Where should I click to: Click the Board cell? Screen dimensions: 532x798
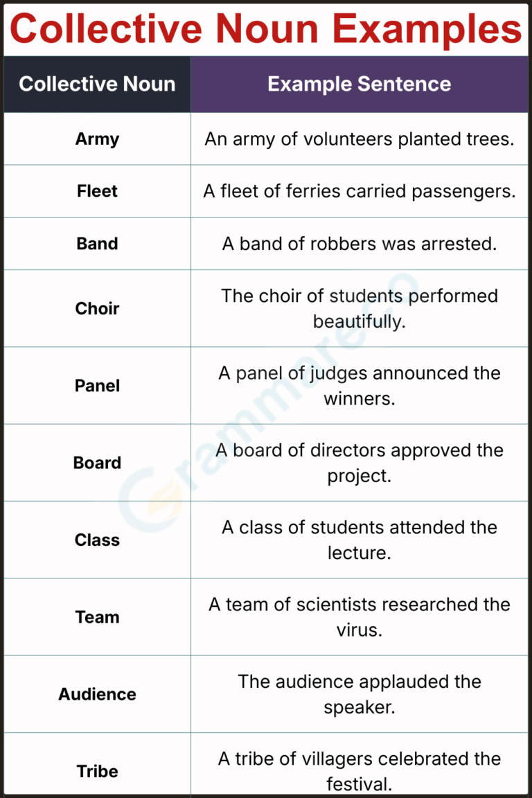click(x=97, y=463)
